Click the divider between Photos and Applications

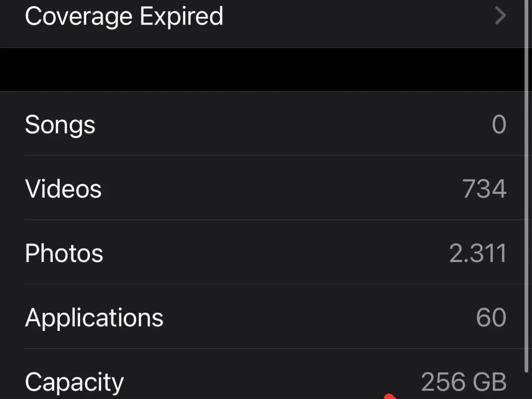[274, 284]
